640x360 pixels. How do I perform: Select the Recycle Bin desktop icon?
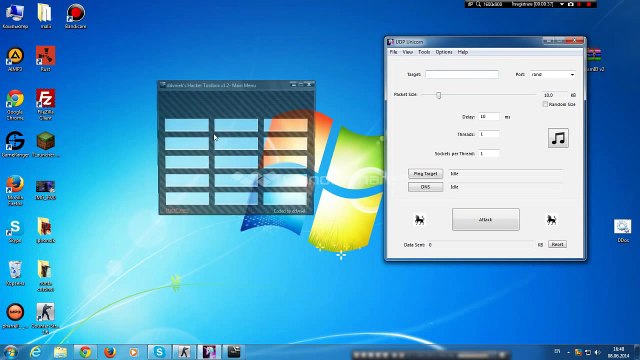point(15,273)
